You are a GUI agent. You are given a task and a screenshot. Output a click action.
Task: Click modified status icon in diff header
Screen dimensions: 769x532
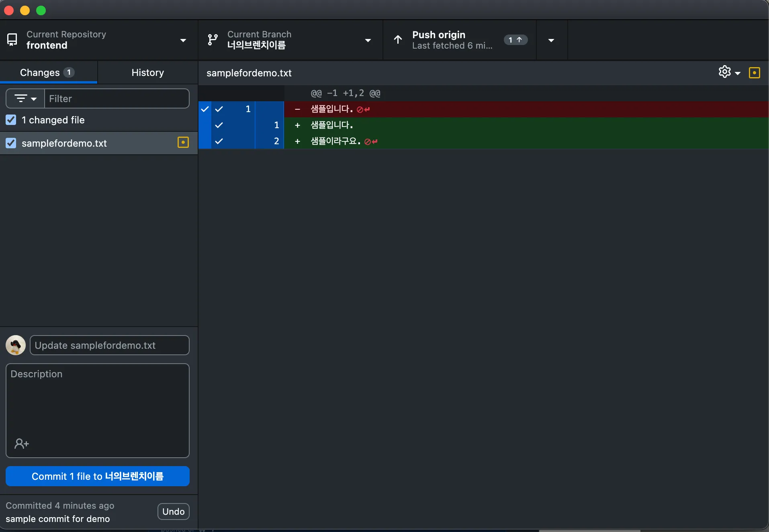coord(755,73)
